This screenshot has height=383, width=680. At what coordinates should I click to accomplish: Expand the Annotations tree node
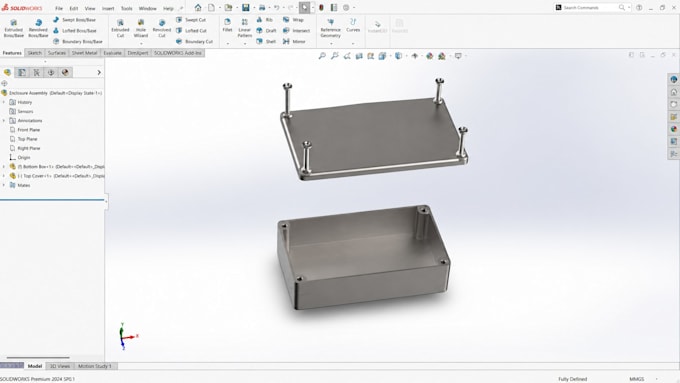4,121
